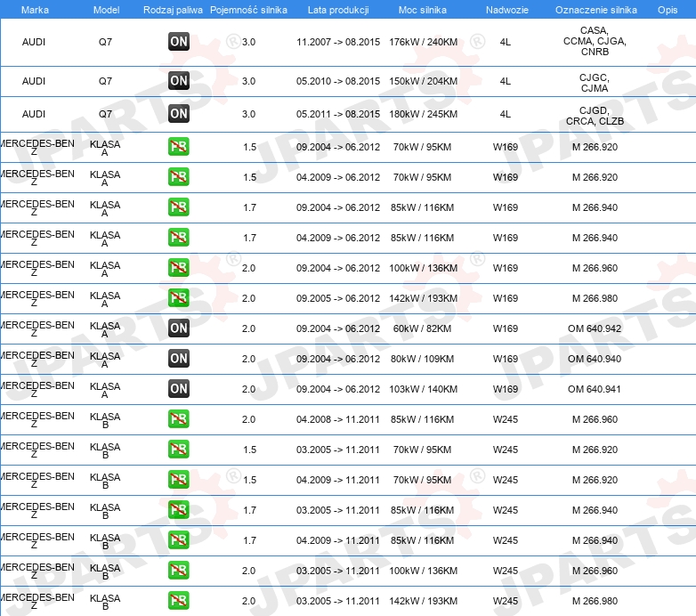Viewport: 696px width, 616px height.
Task: Click the PB icon in the Klasa B 100kW / 136KM row
Action: coord(179,571)
